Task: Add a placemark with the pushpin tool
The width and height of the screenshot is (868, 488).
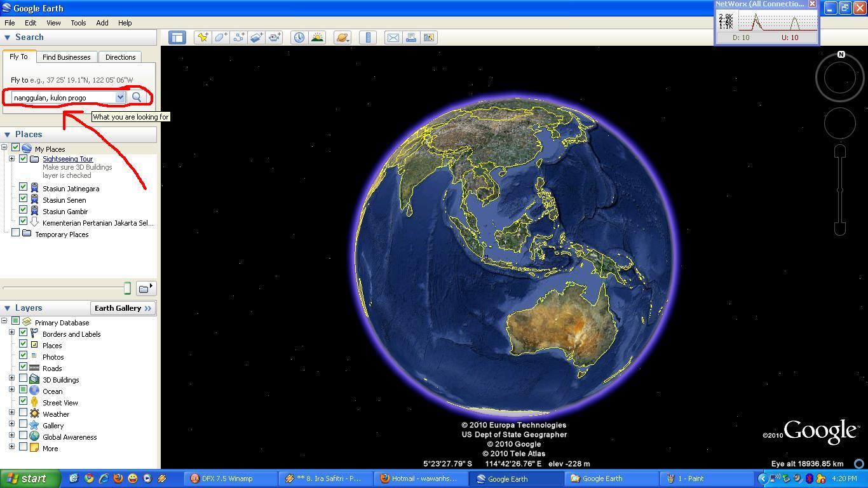Action: point(203,37)
